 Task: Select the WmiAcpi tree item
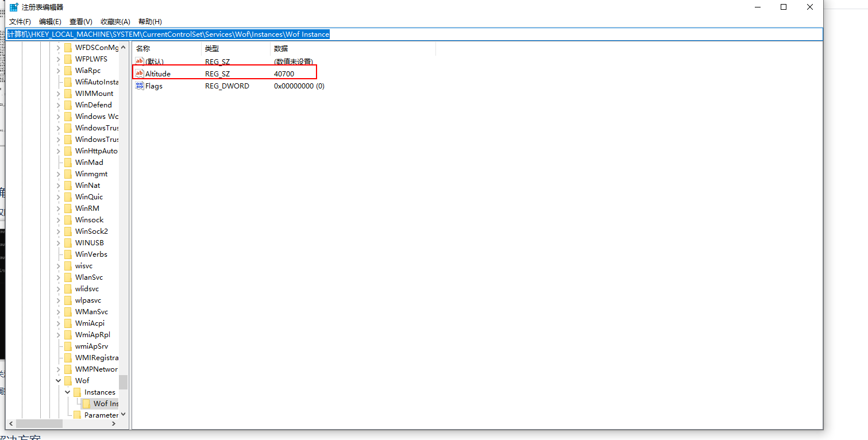[x=90, y=323]
